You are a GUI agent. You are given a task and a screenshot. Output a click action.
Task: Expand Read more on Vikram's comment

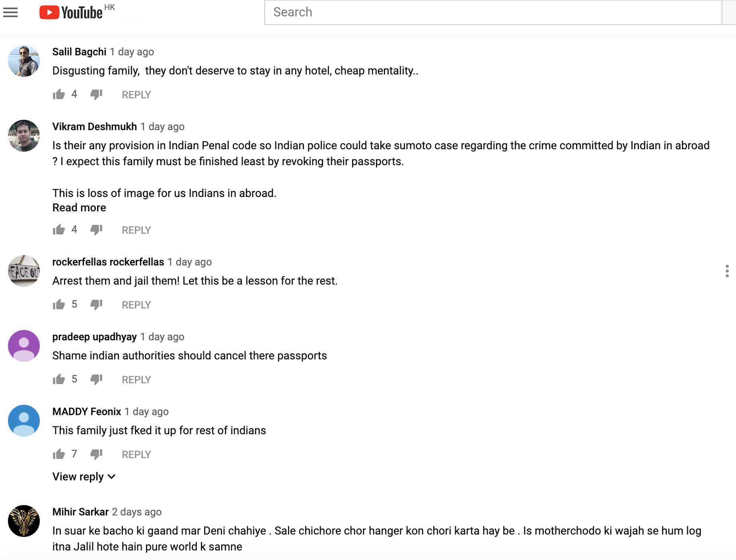coord(79,208)
